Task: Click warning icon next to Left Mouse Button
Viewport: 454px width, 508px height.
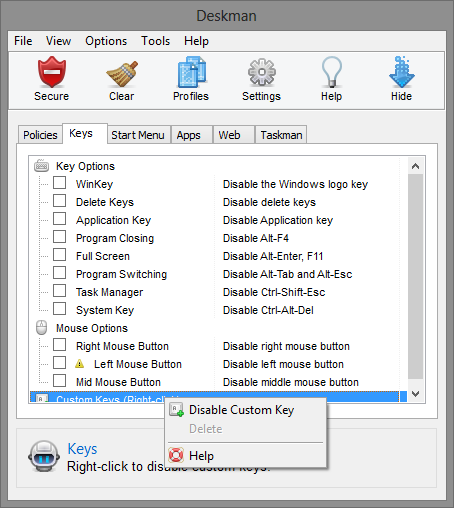Action: 79,364
